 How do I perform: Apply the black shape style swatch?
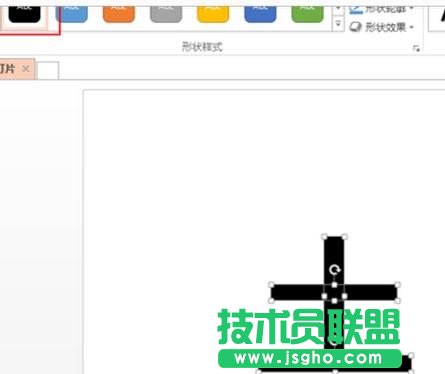(x=24, y=13)
